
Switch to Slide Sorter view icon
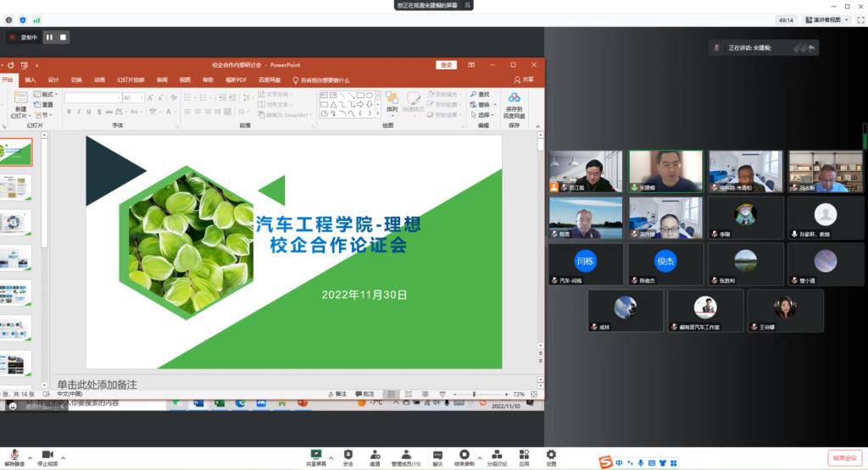point(408,395)
